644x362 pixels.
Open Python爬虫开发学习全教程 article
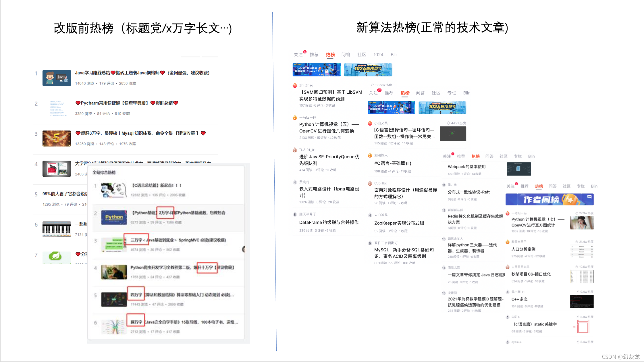(x=182, y=267)
